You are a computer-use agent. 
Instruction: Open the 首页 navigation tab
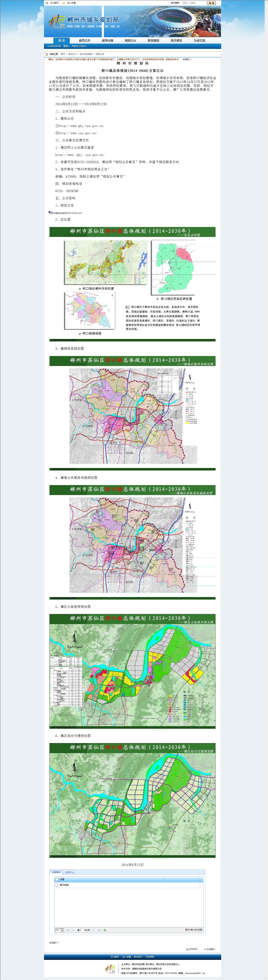coord(61,40)
